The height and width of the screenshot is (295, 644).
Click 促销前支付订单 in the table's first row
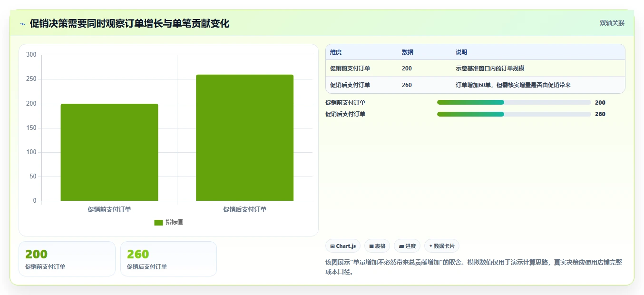(350, 69)
